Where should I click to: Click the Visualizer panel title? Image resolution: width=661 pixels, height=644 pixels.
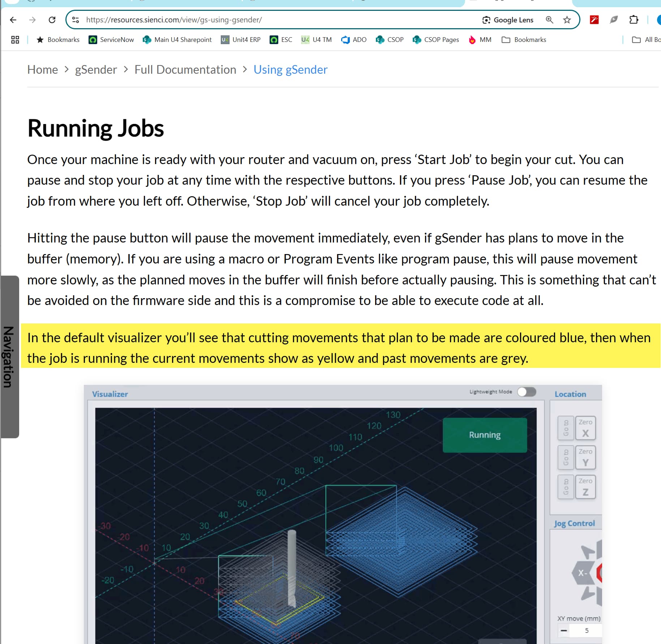click(x=110, y=394)
